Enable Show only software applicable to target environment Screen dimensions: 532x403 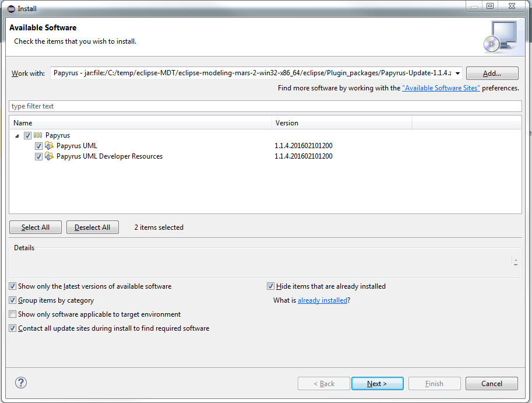(x=13, y=314)
